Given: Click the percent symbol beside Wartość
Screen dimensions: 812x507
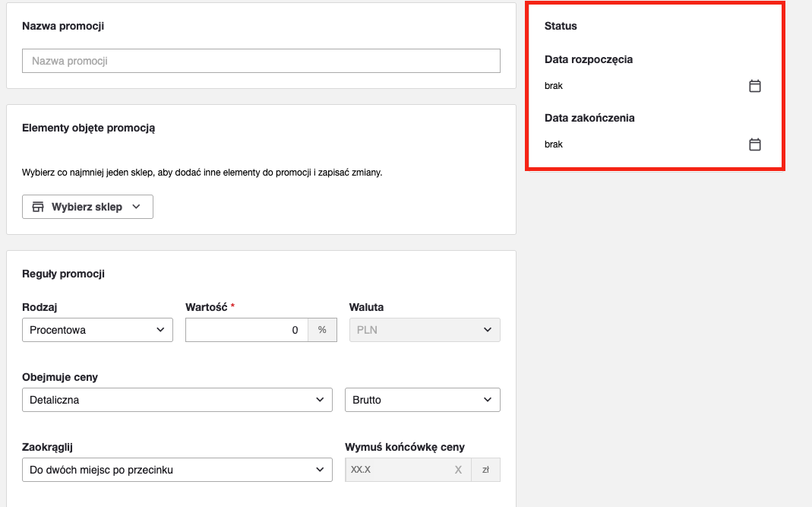Looking at the screenshot, I should (322, 330).
